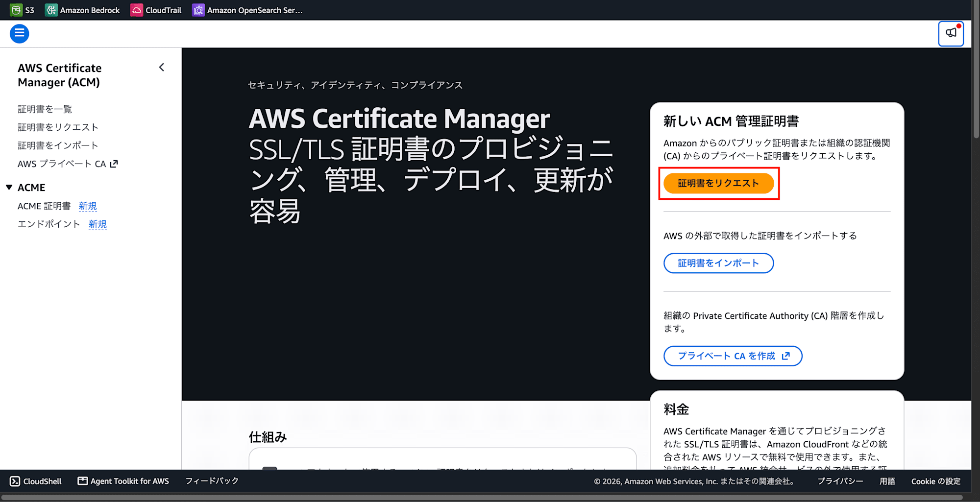
Task: Click external link icon beside AWS プライベート CA
Action: click(114, 164)
